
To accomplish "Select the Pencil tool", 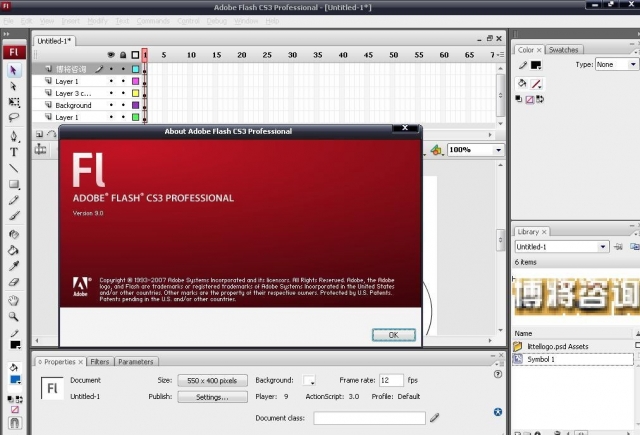I will coord(14,200).
